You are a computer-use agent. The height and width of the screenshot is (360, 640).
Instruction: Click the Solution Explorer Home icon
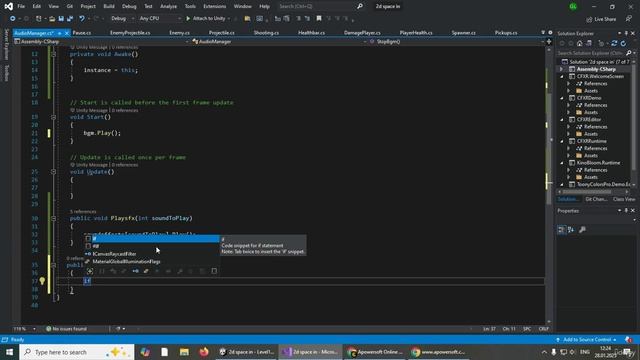tap(579, 43)
